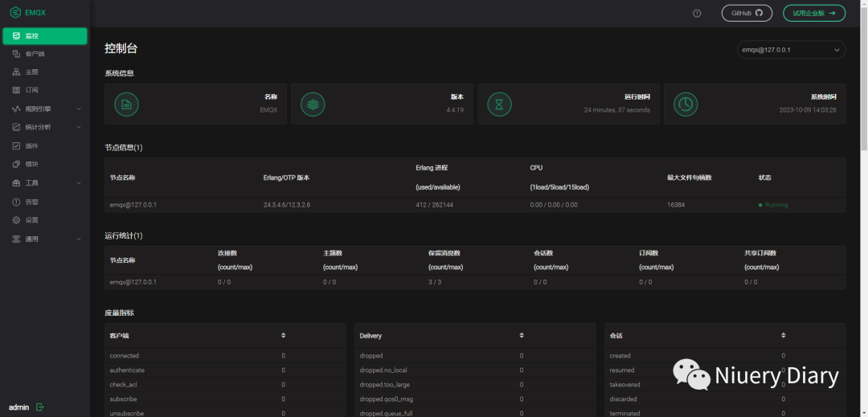Click the 插件 sidebar icon

(16, 146)
